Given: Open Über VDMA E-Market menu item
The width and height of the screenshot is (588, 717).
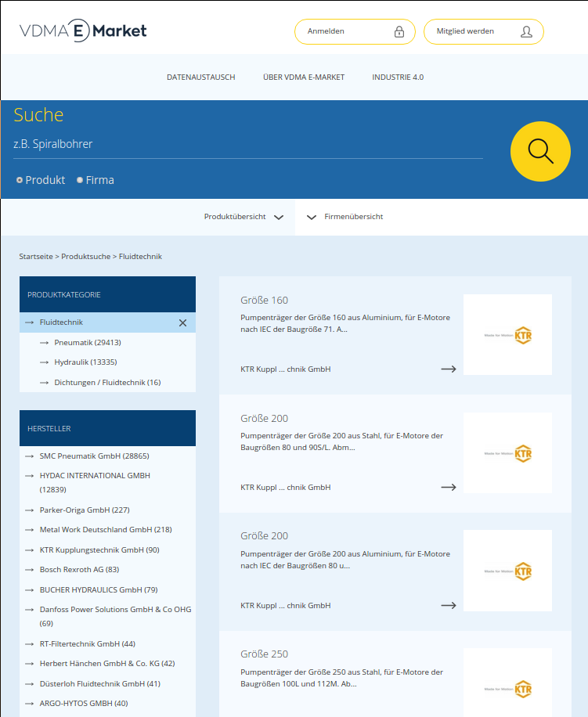Looking at the screenshot, I should pos(304,77).
